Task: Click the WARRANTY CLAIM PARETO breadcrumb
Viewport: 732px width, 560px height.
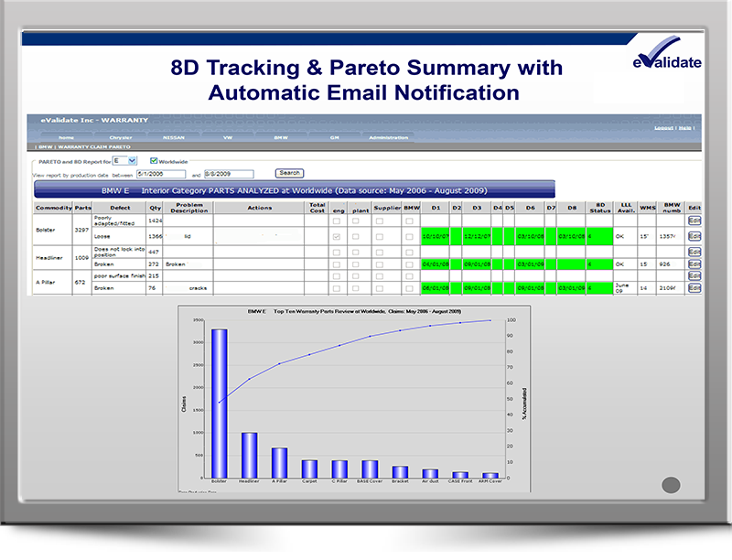Action: [x=94, y=147]
